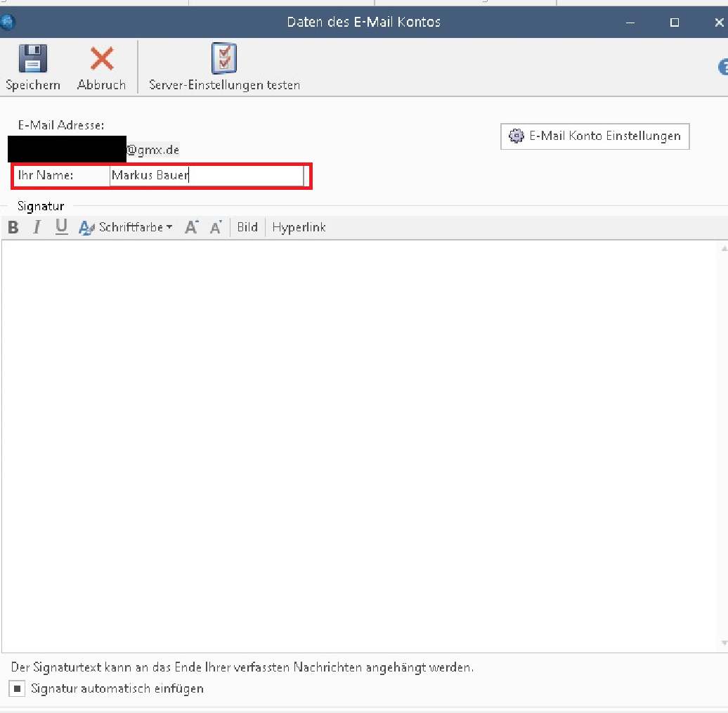Screen dimensions: 728x713
Task: Increase font size with larger A icon
Action: click(192, 227)
